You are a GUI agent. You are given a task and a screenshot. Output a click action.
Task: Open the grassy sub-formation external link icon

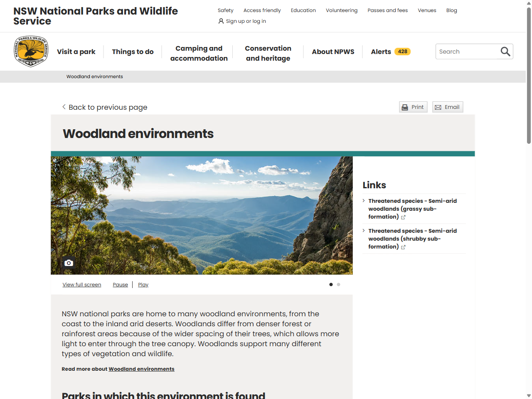pos(403,217)
